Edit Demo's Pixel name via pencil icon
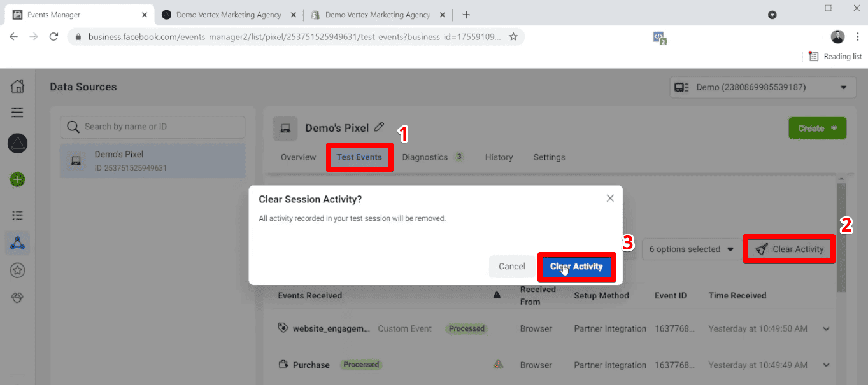868x385 pixels. pyautogui.click(x=379, y=127)
